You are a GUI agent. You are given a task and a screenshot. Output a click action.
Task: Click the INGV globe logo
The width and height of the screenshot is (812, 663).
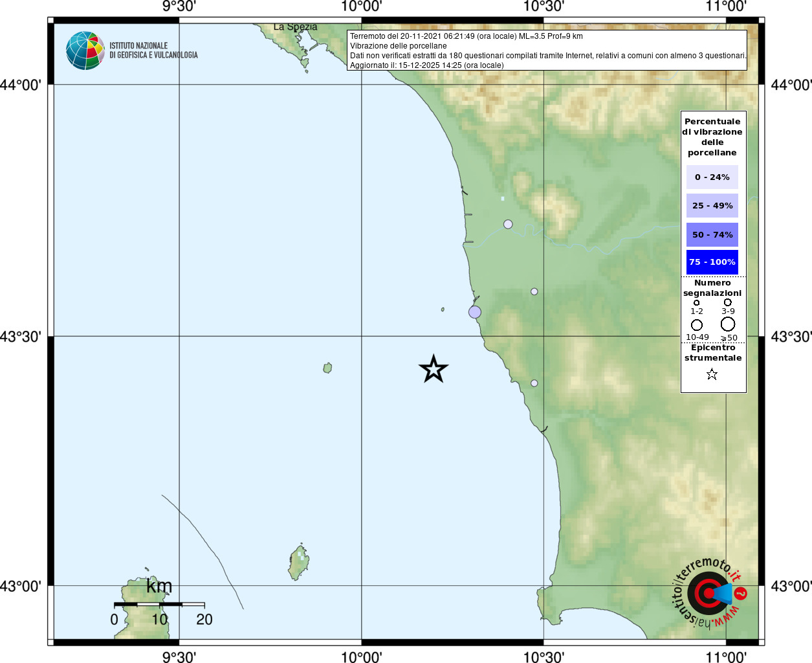click(85, 51)
